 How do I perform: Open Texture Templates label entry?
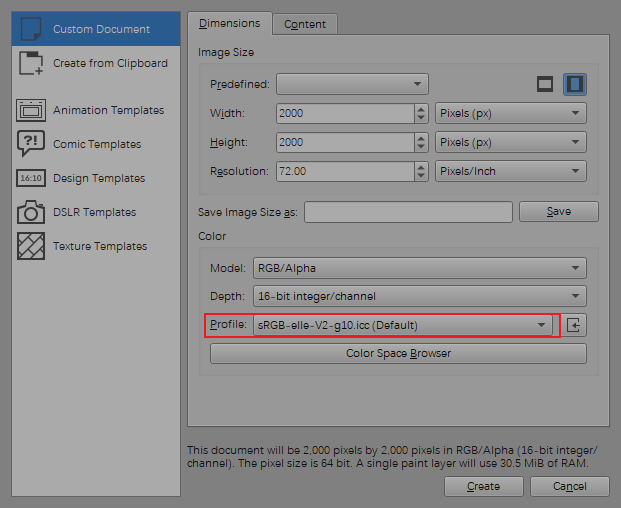point(100,246)
